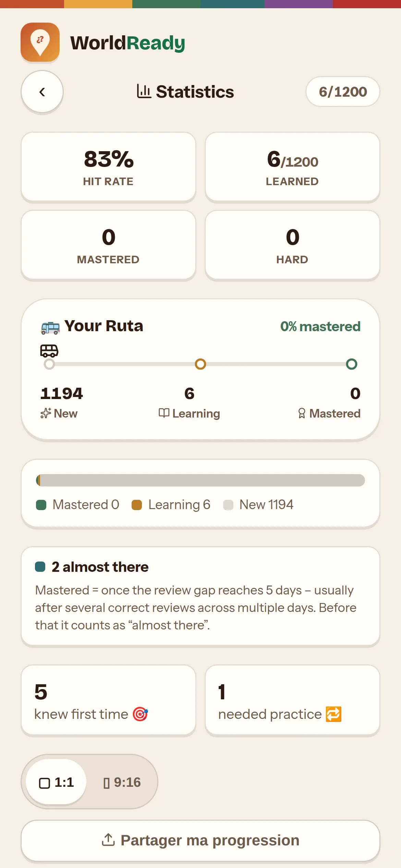
Task: Select the 1:1 aspect ratio option
Action: click(x=56, y=782)
